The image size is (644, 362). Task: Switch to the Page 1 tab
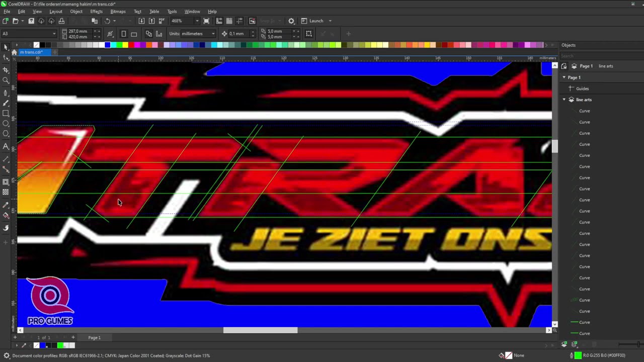94,337
